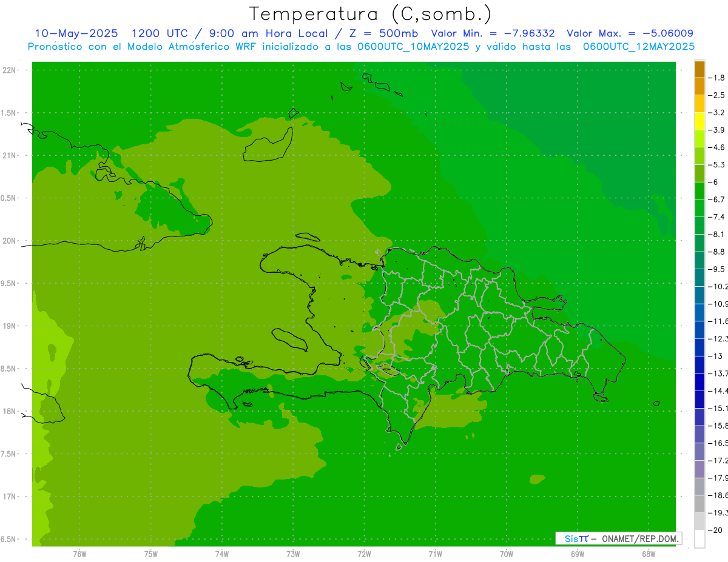
Task: Click 'Valor Min. = -7.96332' text
Action: point(493,33)
